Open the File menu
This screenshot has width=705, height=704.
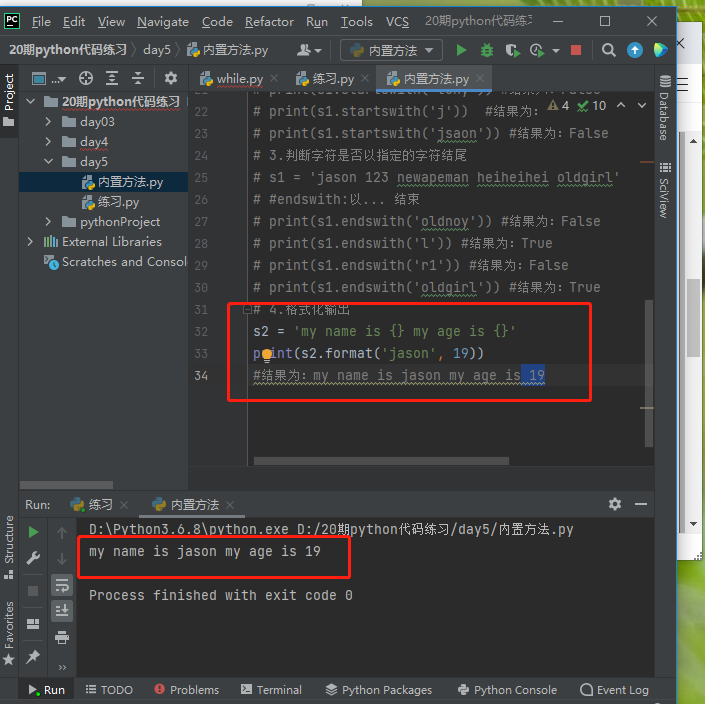point(41,22)
